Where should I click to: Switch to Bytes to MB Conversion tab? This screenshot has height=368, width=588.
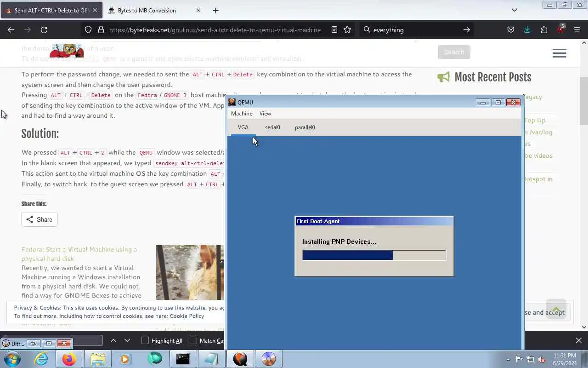147,10
